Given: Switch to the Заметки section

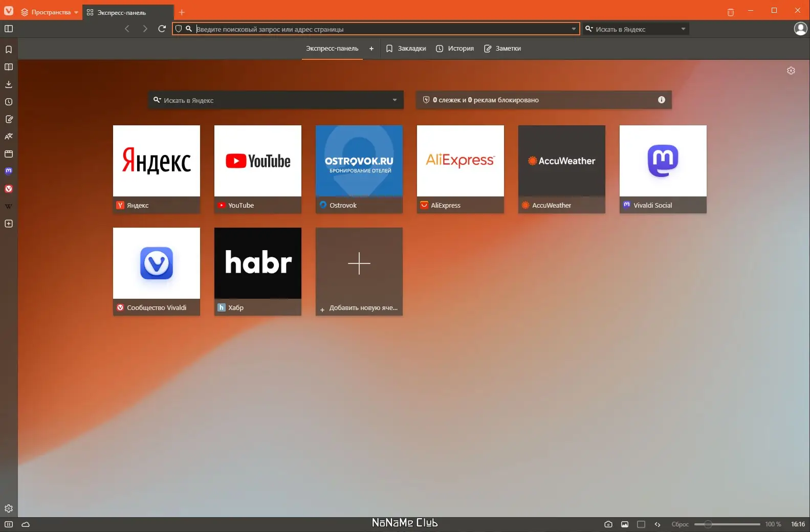Looking at the screenshot, I should tap(502, 49).
